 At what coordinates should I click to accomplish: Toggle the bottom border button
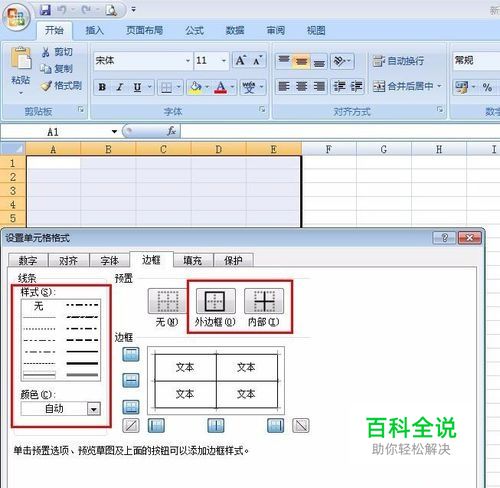click(131, 407)
